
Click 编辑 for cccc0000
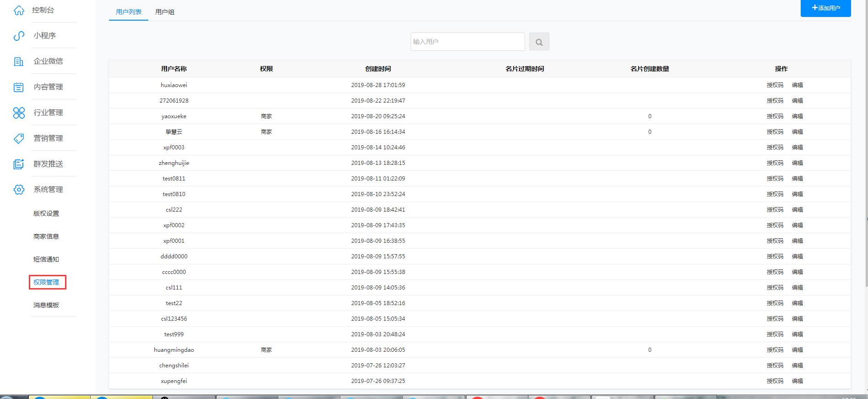pos(797,272)
